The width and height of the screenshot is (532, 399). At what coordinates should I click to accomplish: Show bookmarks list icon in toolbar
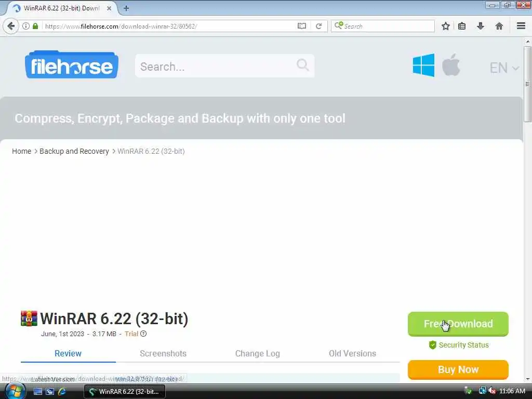coord(462,26)
